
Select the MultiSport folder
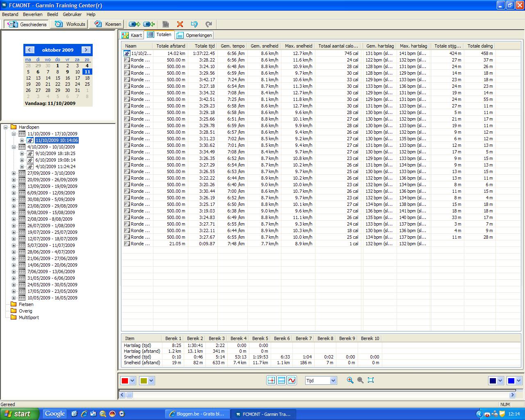tap(29, 317)
